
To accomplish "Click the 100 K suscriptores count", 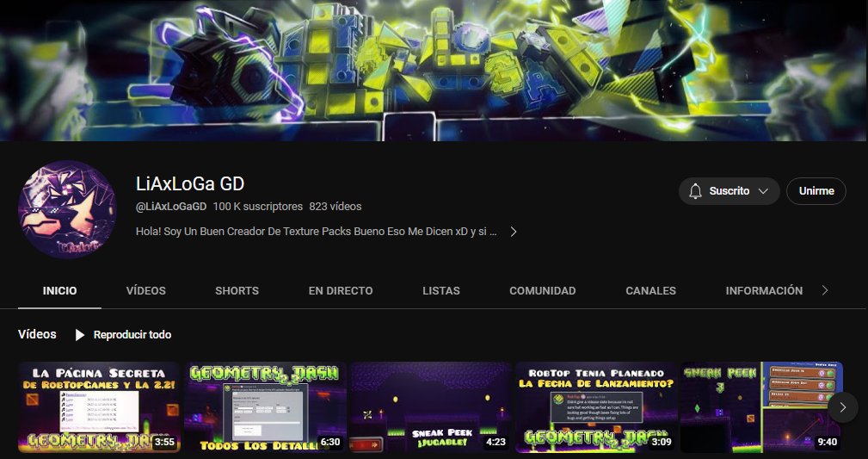I will point(258,207).
